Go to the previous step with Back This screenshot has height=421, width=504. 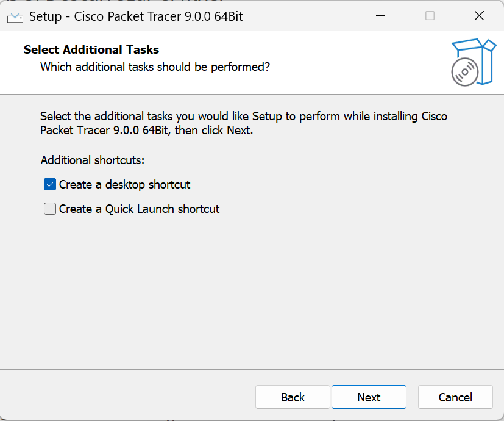(293, 397)
